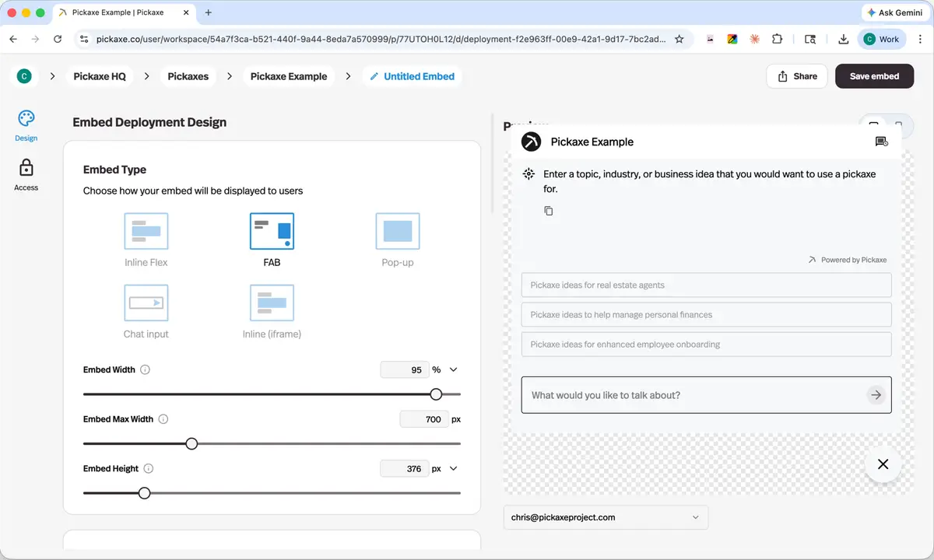This screenshot has width=934, height=560.
Task: Select the Pickaxe Example browser tab
Action: coord(124,12)
